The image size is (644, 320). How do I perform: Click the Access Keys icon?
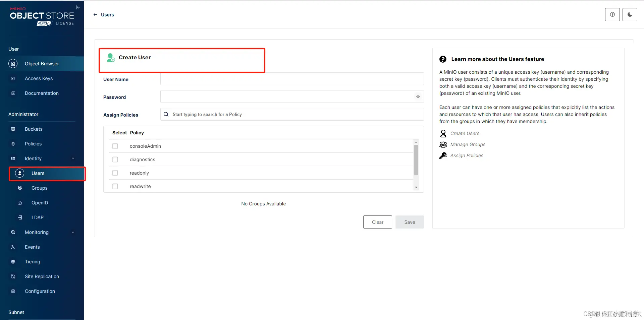click(x=13, y=78)
